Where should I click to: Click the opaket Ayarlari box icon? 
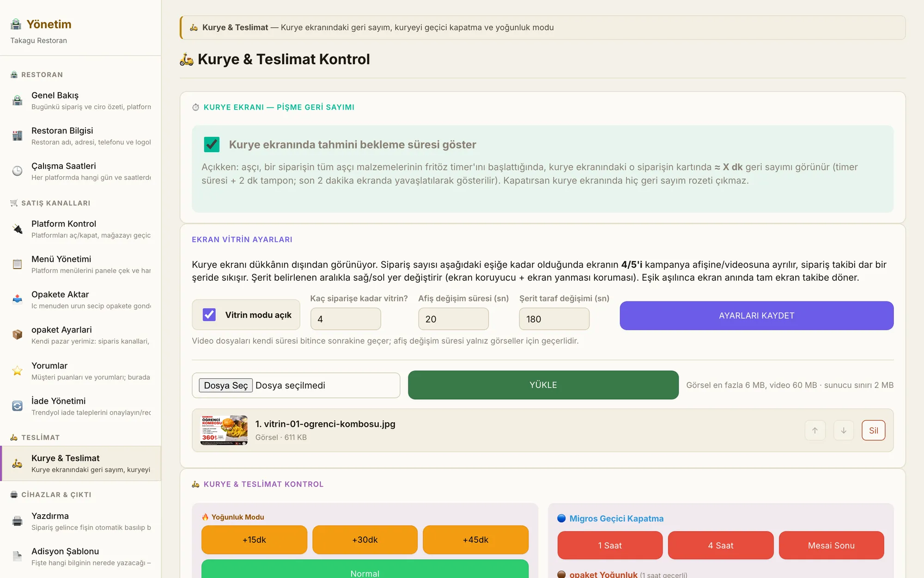pyautogui.click(x=17, y=335)
